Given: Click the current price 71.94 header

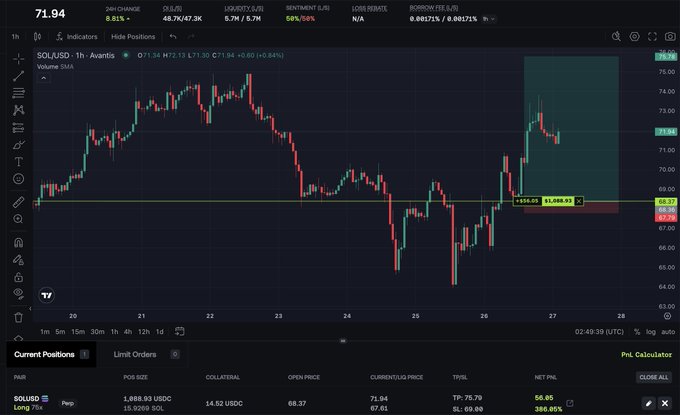Looking at the screenshot, I should [50, 13].
